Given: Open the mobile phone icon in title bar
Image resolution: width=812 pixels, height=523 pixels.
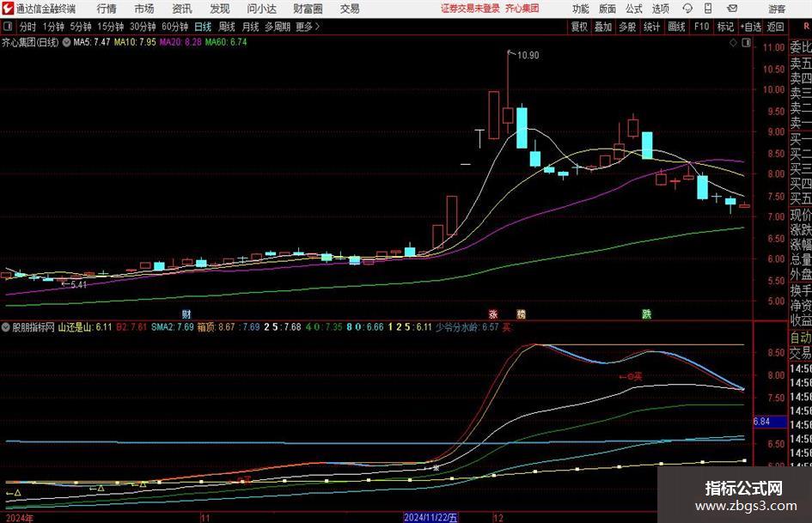Looking at the screenshot, I should point(708,9).
